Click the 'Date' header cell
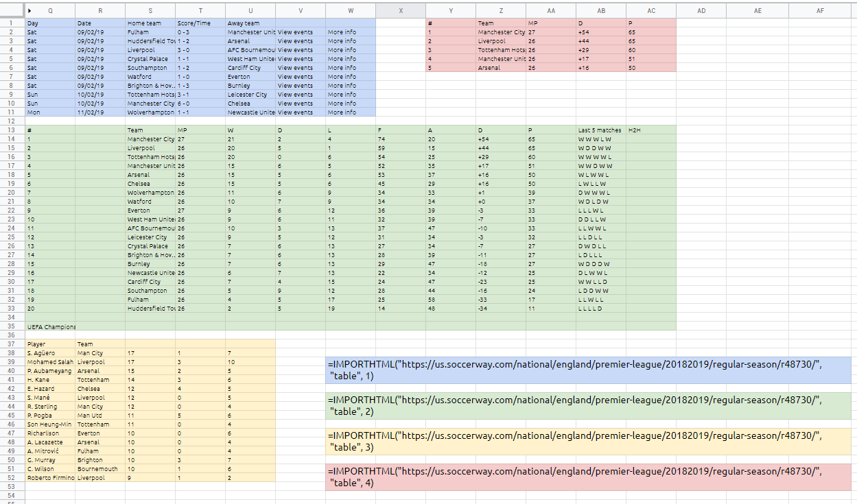The image size is (857, 504). coord(100,23)
